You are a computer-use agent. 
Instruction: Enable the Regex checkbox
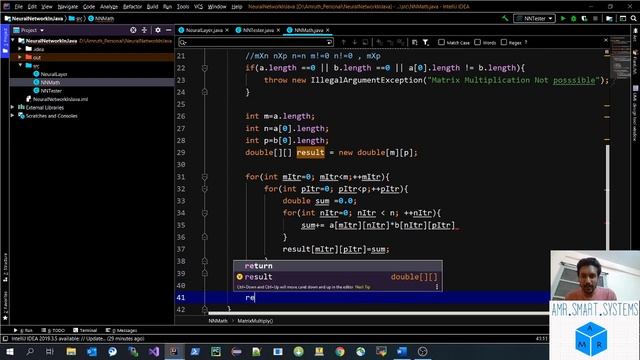point(504,42)
